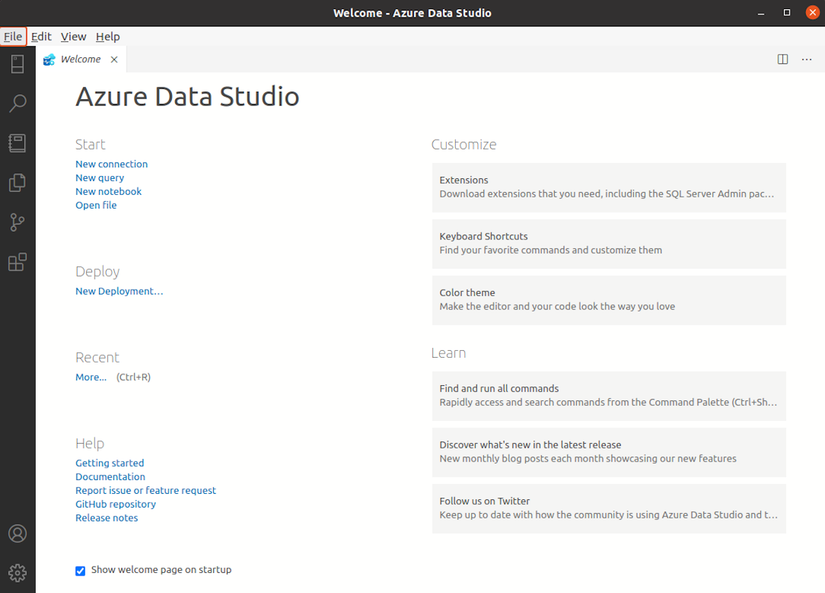Open the More Actions ellipsis menu

coord(807,59)
